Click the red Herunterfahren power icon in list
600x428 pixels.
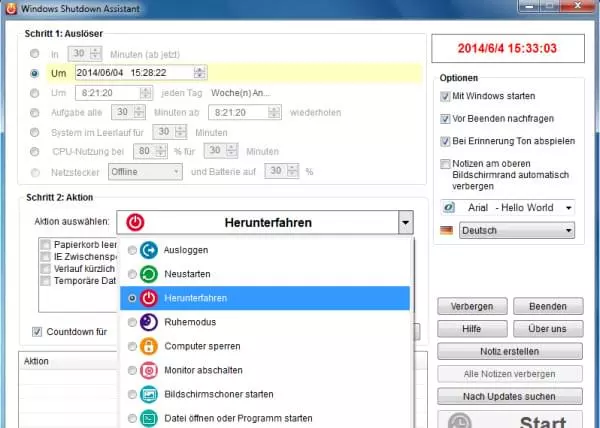tap(149, 298)
